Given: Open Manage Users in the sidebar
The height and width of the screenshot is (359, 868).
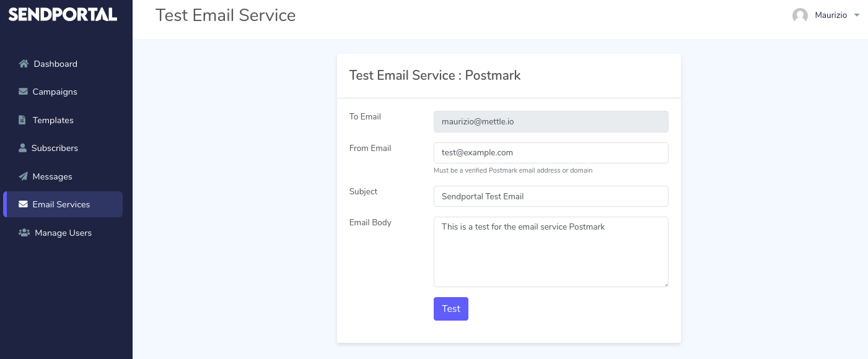Looking at the screenshot, I should [x=63, y=233].
